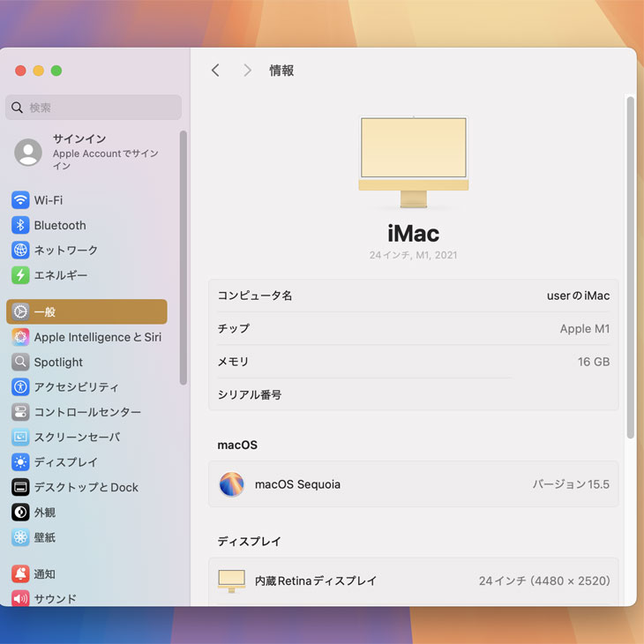Viewport: 644px width, 644px height.
Task: Open デスクトップとDock icon
Action: click(20, 487)
